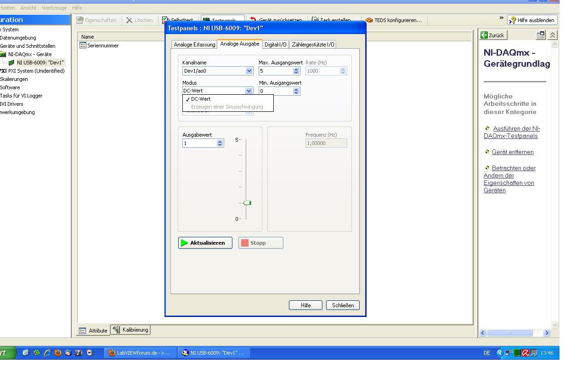This screenshot has width=588, height=368.
Task: Select Geräte und Schnittstellen tree item
Action: pos(28,46)
